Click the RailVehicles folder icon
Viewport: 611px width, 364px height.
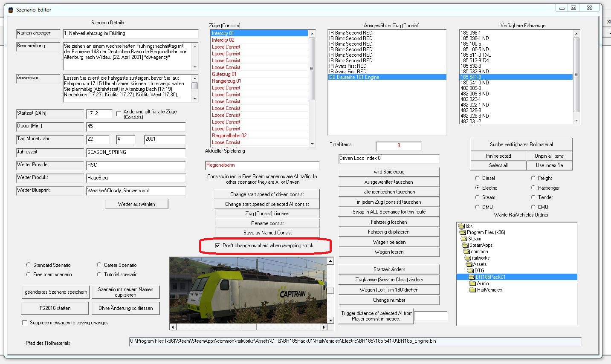click(x=472, y=290)
